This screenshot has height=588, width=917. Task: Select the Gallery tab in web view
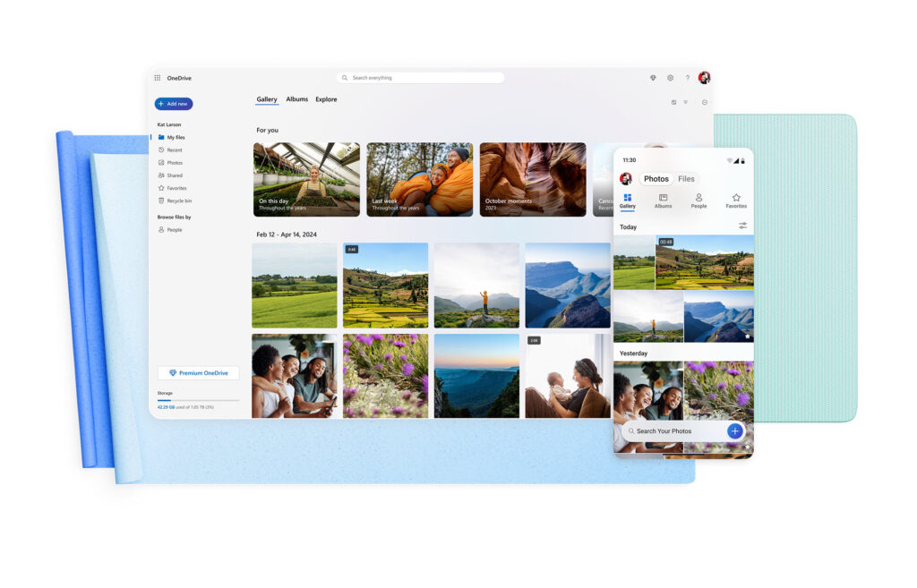[267, 99]
